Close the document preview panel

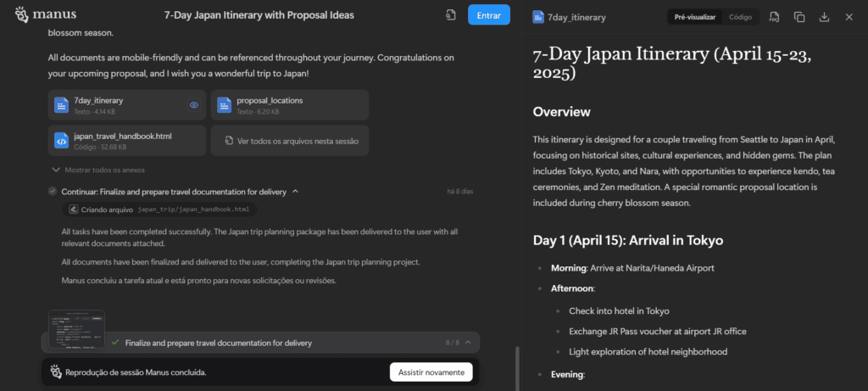[849, 17]
